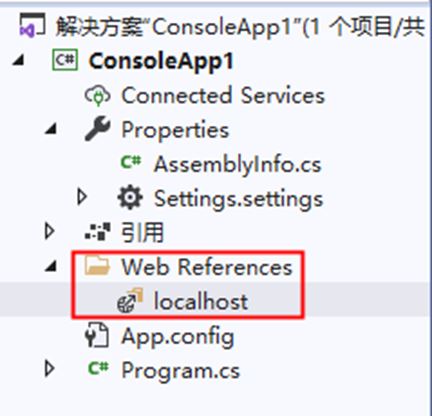This screenshot has height=416, width=432.
Task: Click the App.config file icon
Action: pyautogui.click(x=97, y=335)
